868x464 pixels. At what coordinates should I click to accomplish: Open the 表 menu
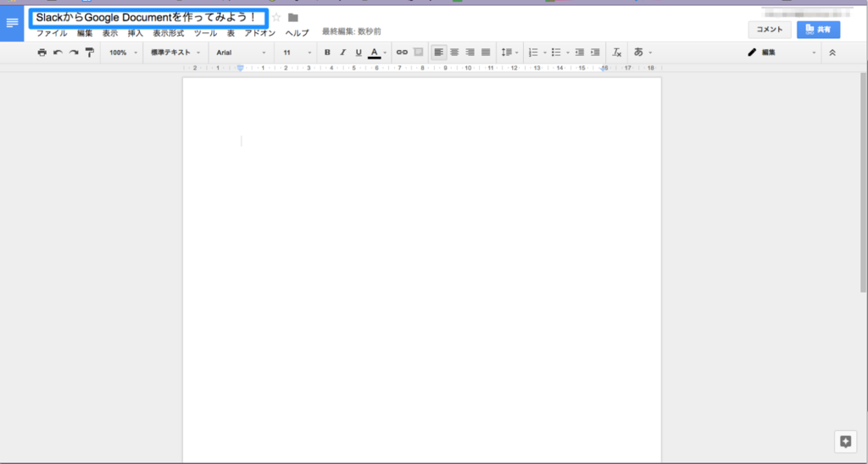coord(231,33)
